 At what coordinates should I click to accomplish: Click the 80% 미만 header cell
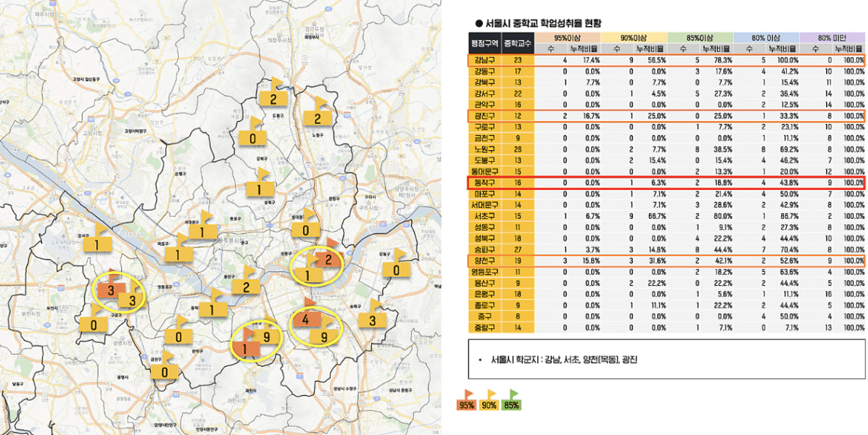[x=832, y=37]
